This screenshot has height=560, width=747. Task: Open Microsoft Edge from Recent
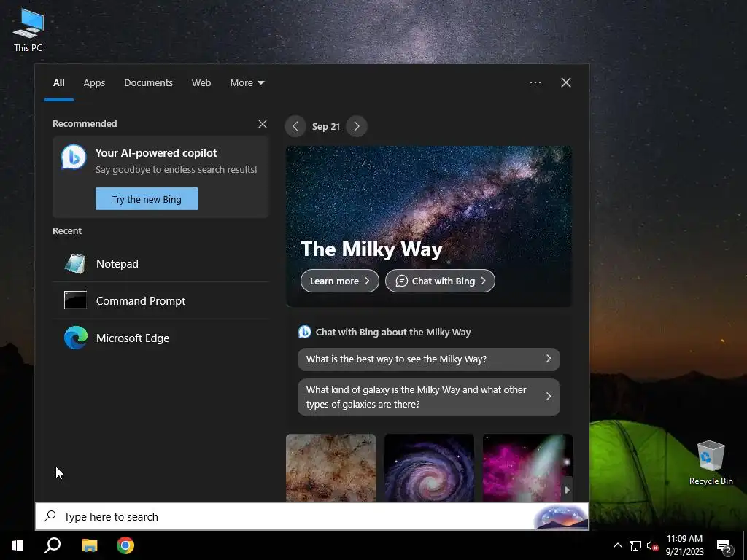(161, 338)
